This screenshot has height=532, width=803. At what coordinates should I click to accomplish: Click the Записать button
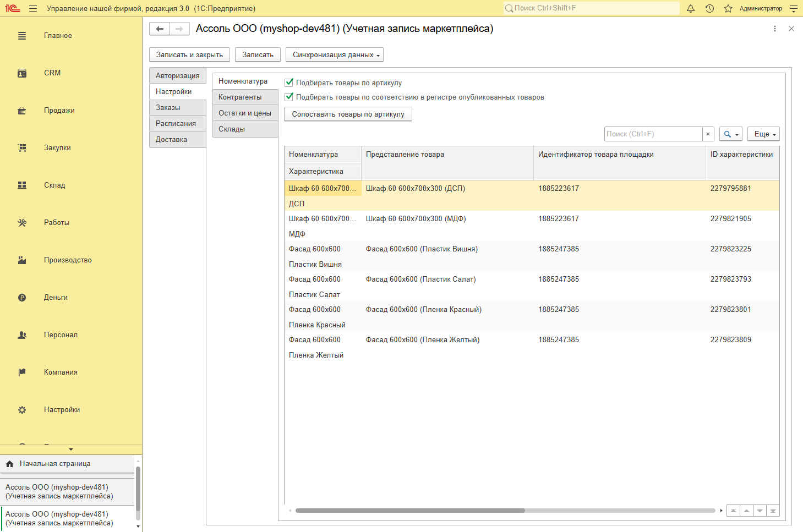[x=258, y=55]
